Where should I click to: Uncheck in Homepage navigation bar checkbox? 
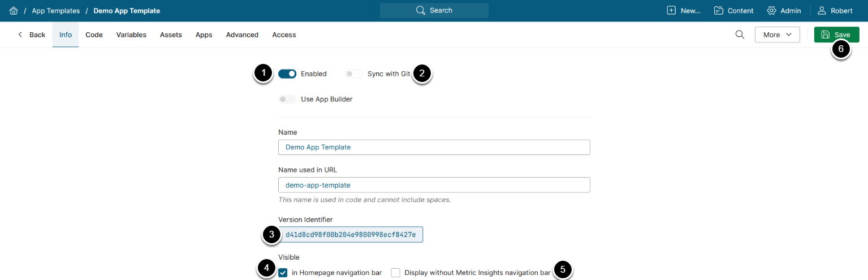(x=283, y=273)
